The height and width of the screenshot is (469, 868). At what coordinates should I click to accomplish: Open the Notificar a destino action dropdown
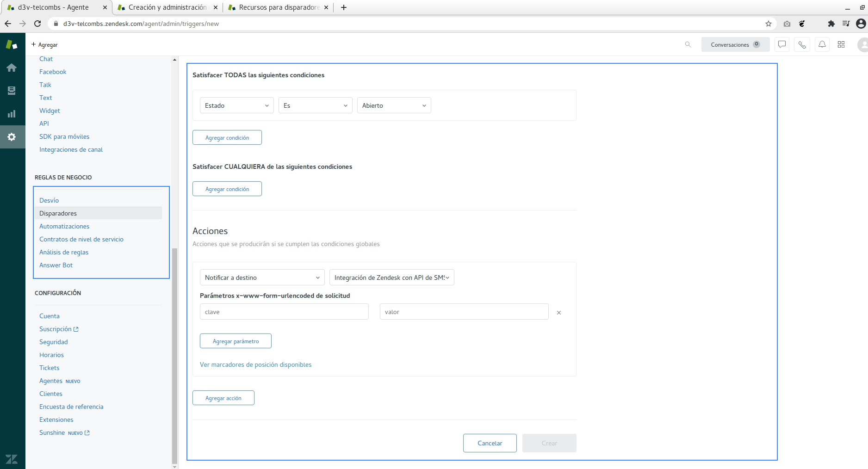(262, 278)
